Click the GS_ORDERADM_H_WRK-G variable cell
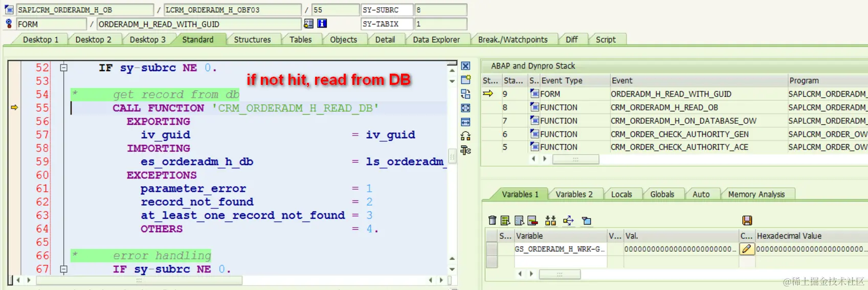 [x=560, y=249]
